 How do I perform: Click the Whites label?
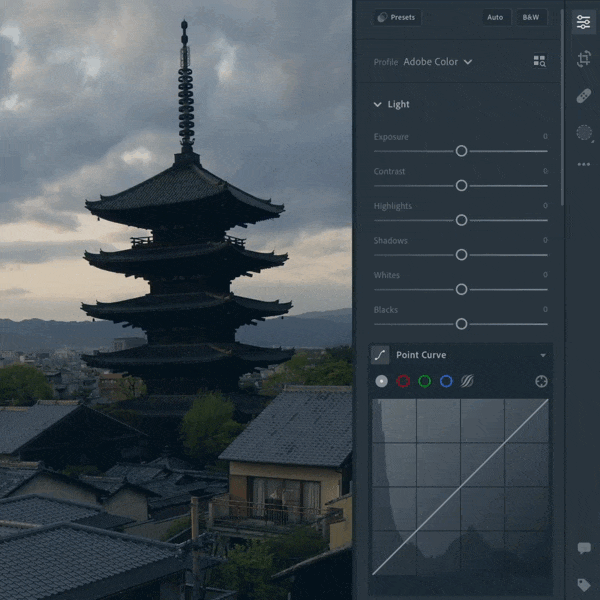[386, 275]
